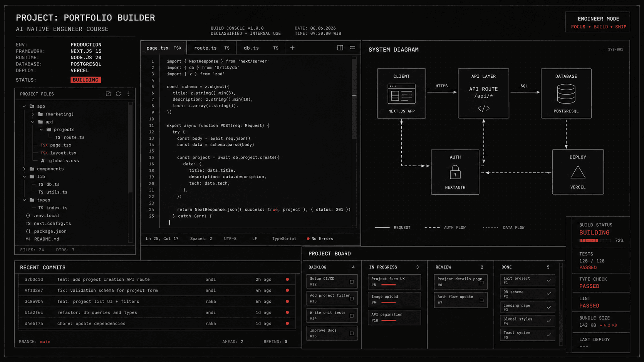Screen dimensions: 644x362
Task: Click the Vercel triangle icon
Action: pos(578,172)
